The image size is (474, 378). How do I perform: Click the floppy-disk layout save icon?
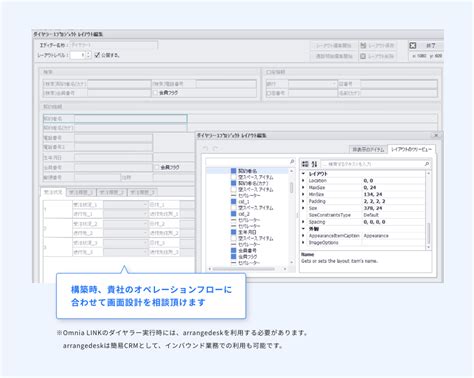[x=363, y=45]
